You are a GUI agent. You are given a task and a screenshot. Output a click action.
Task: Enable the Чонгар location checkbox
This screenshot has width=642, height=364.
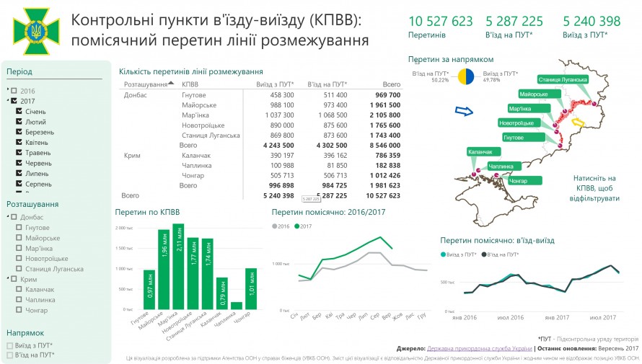click(x=19, y=310)
